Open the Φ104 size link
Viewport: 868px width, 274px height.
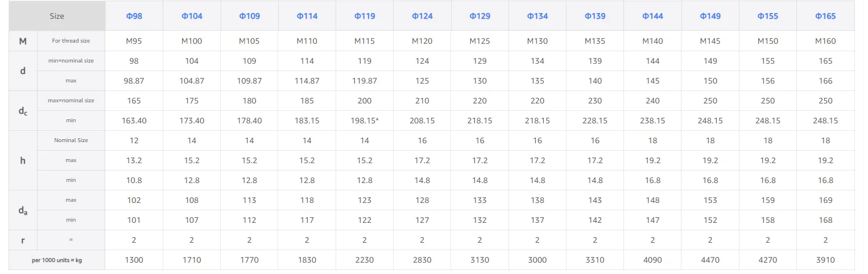[192, 16]
